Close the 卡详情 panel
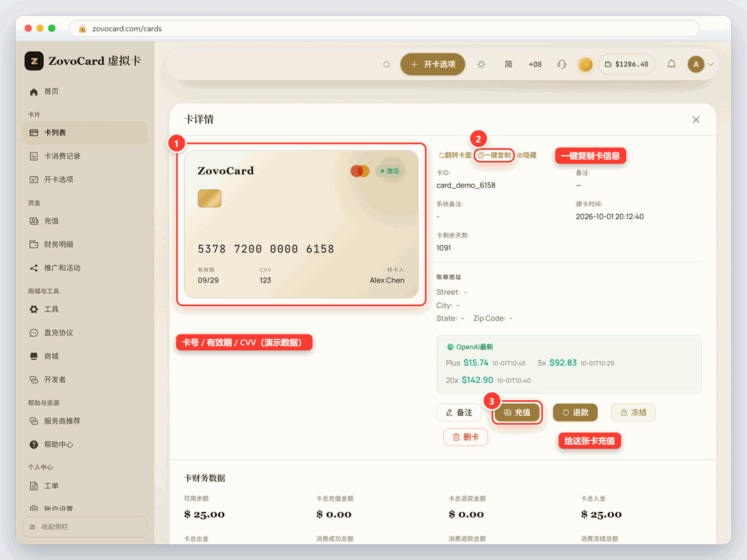This screenshot has width=747, height=560. [x=696, y=119]
